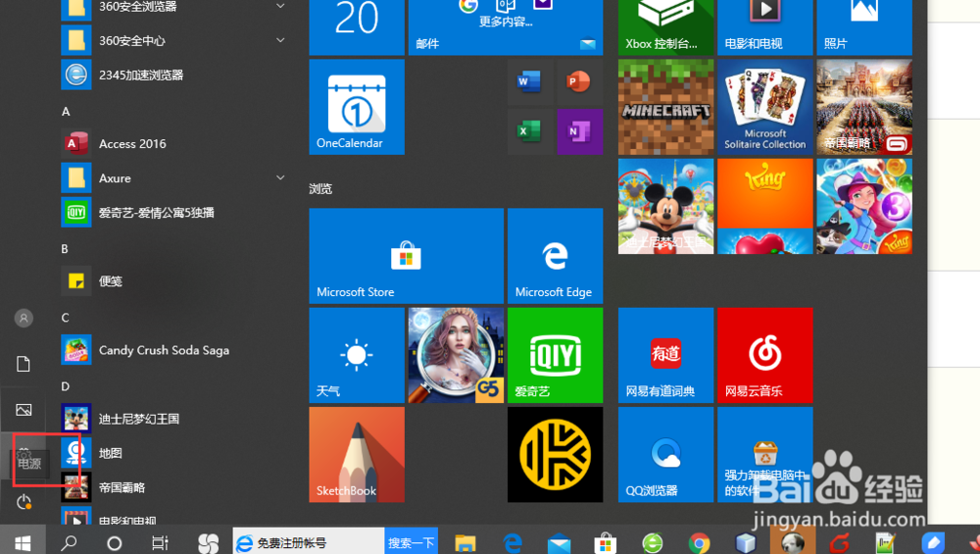The width and height of the screenshot is (980, 554).
Task: Open the Documents icon in left rail
Action: pyautogui.click(x=24, y=364)
